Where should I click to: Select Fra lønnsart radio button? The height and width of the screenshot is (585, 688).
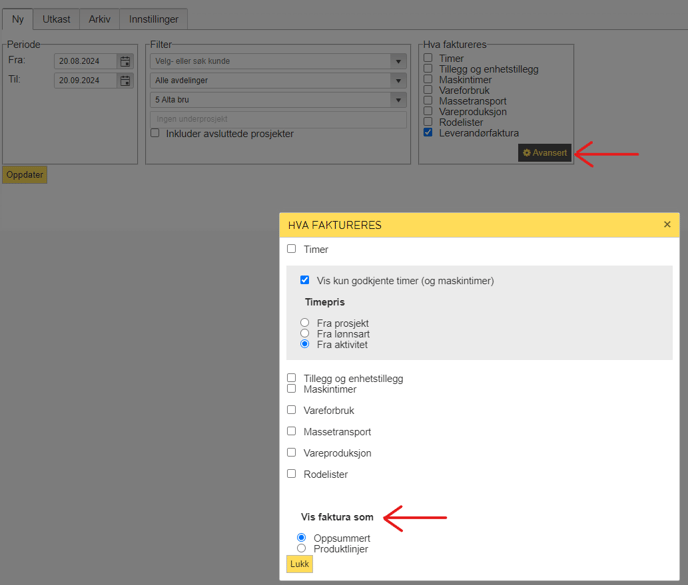coord(305,333)
